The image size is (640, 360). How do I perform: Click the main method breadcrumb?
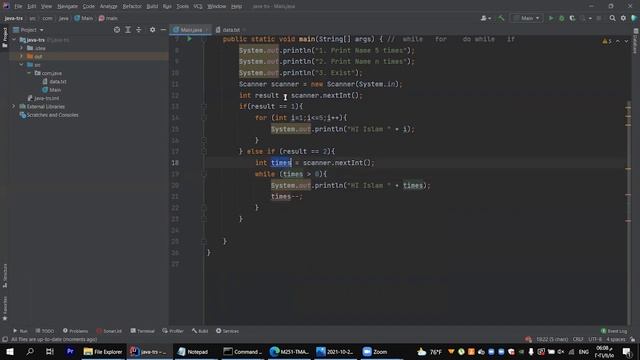pyautogui.click(x=108, y=18)
